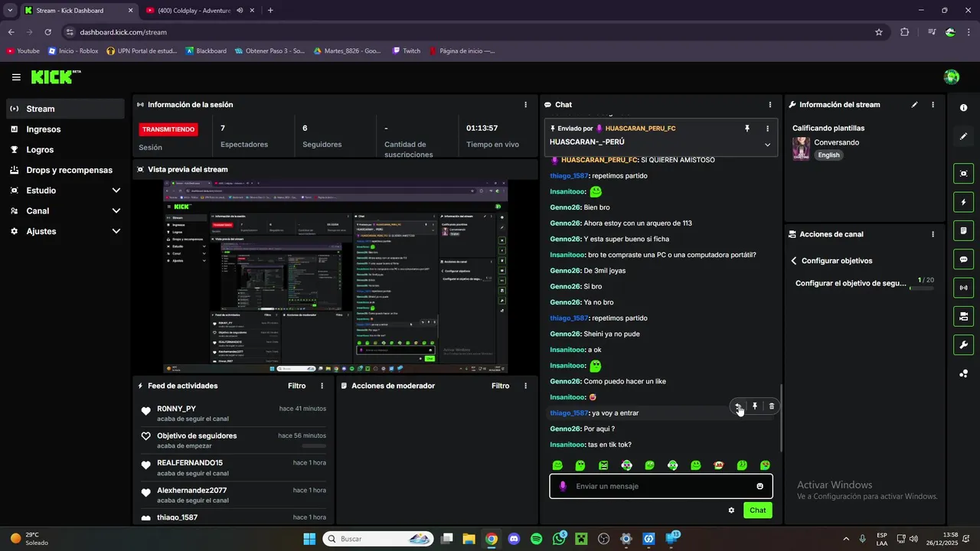The width and height of the screenshot is (980, 551).
Task: Select Stream in the left navigation
Action: [65, 109]
